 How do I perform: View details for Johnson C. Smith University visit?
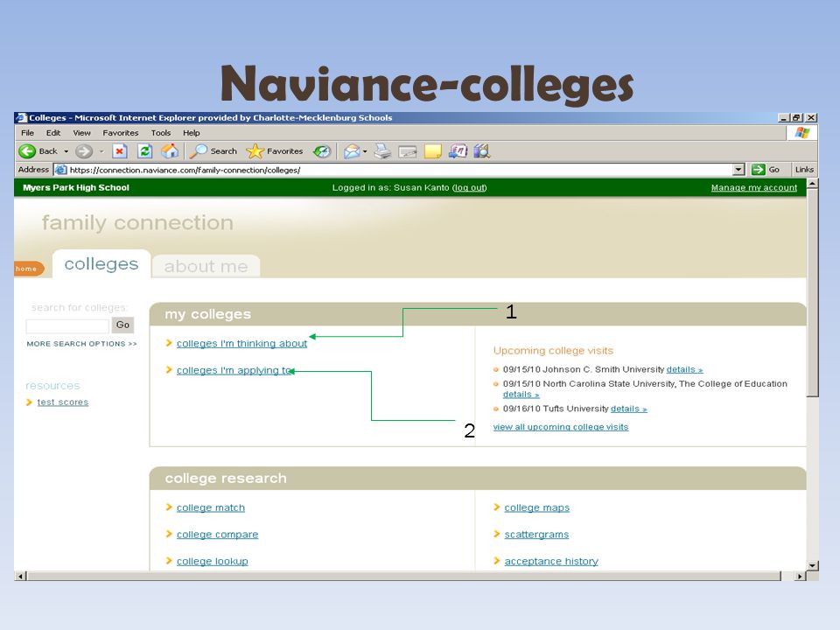tap(684, 369)
